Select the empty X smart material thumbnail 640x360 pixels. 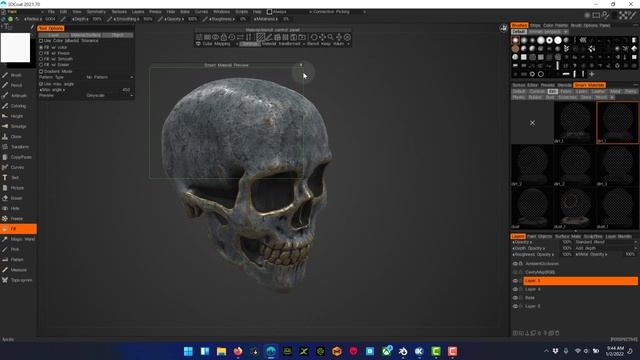click(532, 123)
